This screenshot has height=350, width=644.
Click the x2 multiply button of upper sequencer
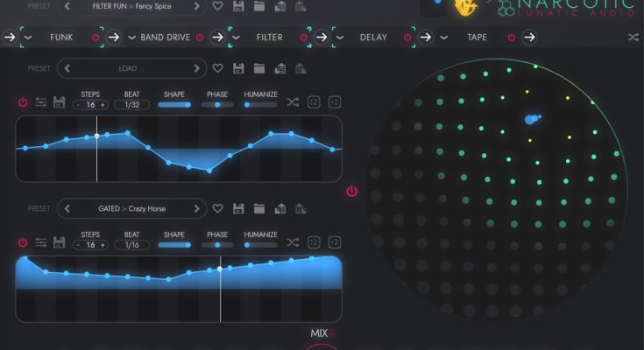coord(334,103)
